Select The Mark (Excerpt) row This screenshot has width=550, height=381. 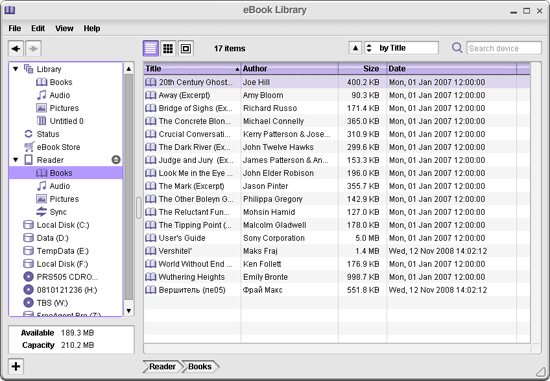coord(337,186)
